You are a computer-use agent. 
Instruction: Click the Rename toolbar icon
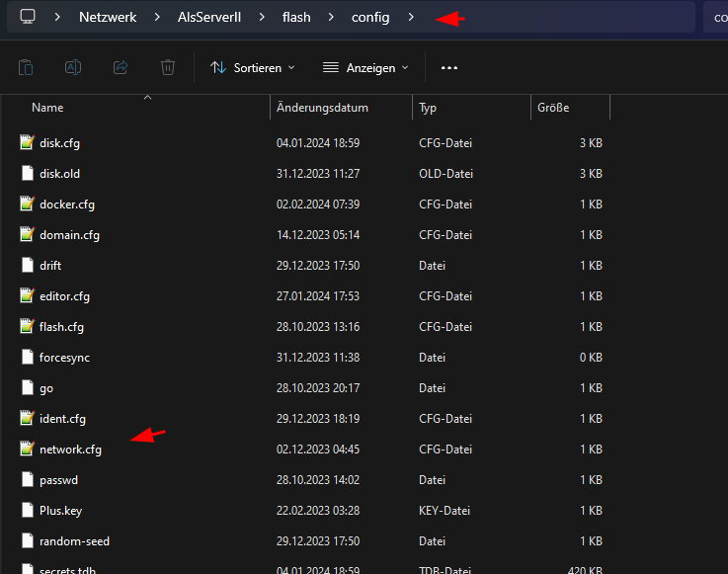[73, 68]
